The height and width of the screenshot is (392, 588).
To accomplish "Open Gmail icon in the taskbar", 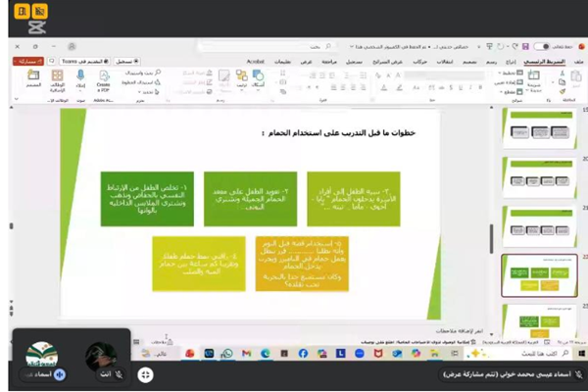I will pyautogui.click(x=246, y=353).
